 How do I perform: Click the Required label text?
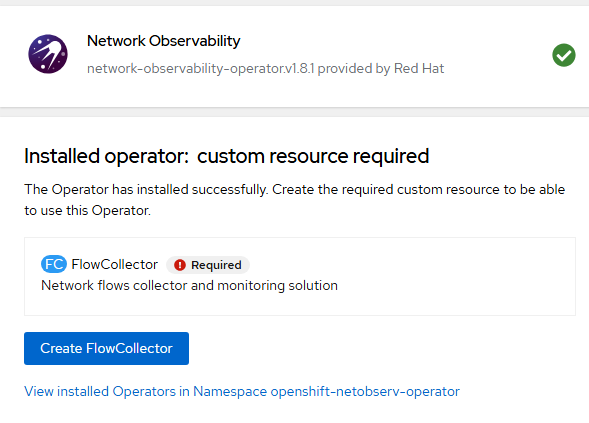[x=216, y=265]
